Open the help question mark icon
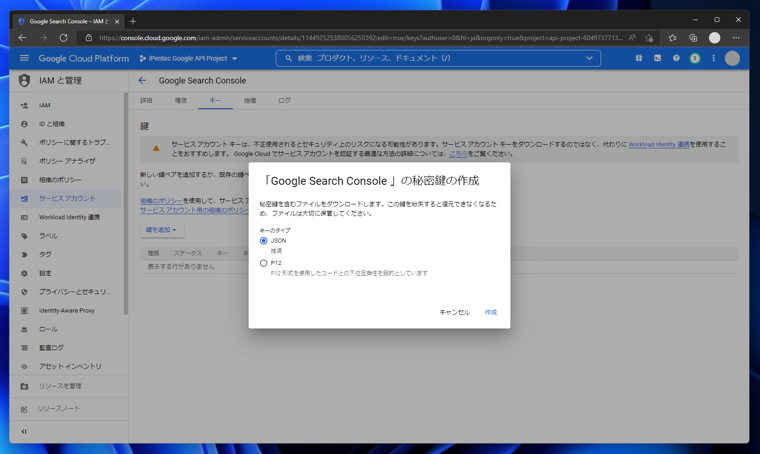The height and width of the screenshot is (454, 760). coord(676,58)
